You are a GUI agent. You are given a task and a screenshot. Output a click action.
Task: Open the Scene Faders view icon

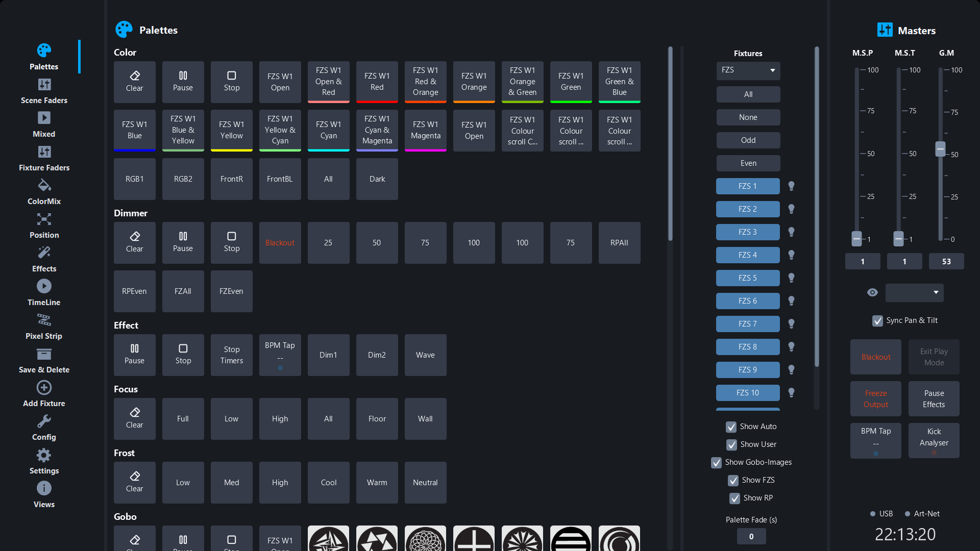pos(44,84)
